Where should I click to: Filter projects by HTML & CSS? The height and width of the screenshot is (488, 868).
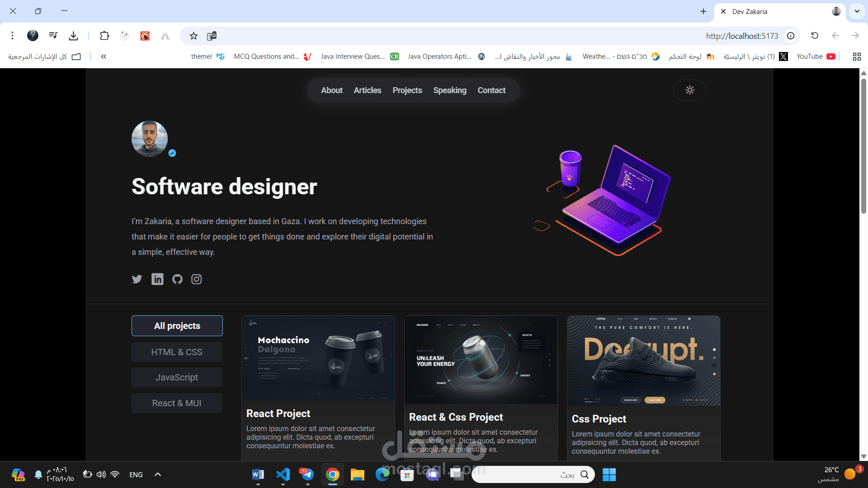177,352
